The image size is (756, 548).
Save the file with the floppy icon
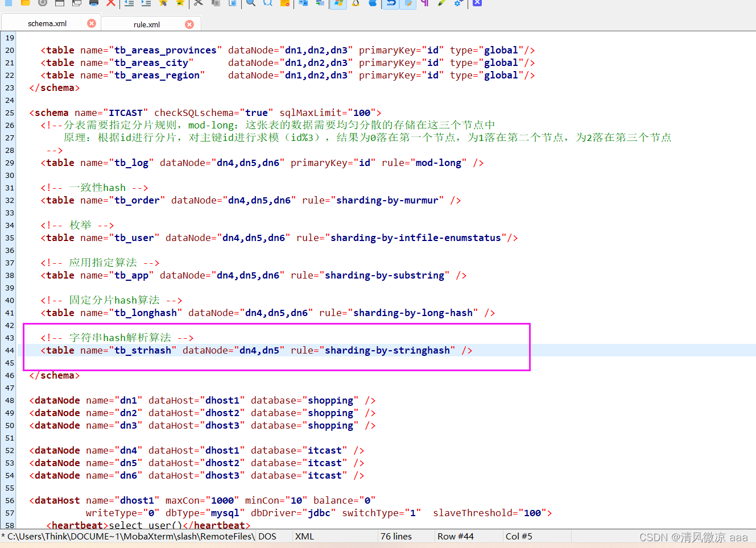click(x=60, y=2)
